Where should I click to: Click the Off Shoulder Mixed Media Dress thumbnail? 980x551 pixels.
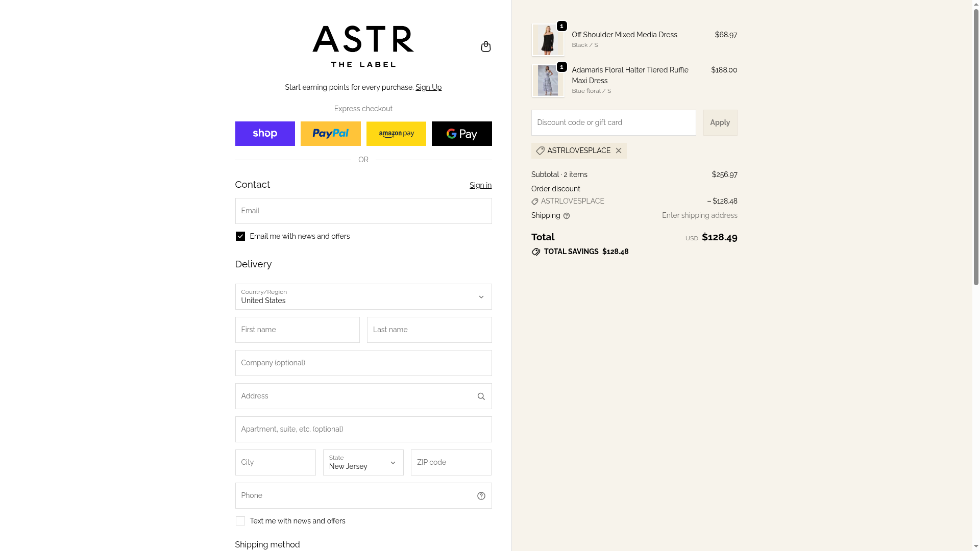point(548,40)
